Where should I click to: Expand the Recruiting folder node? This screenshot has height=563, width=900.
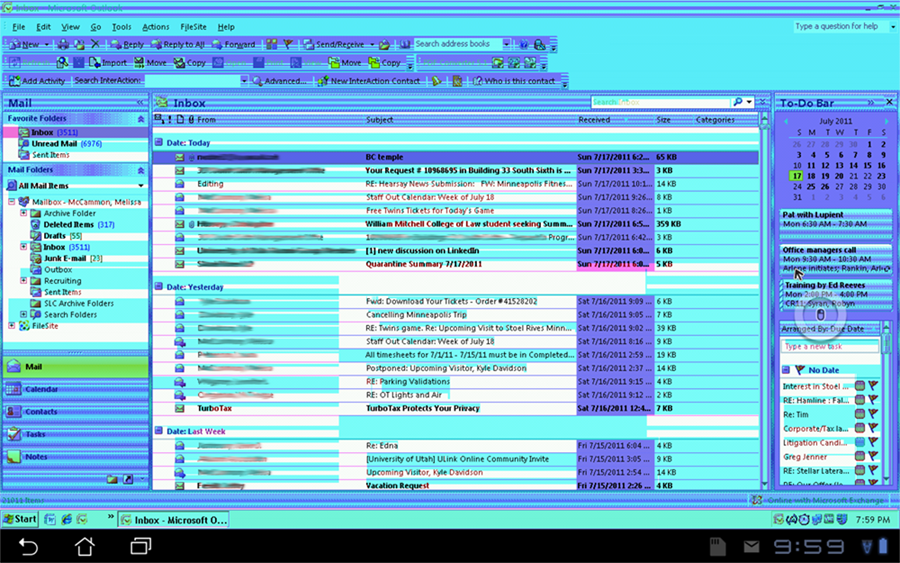[24, 281]
